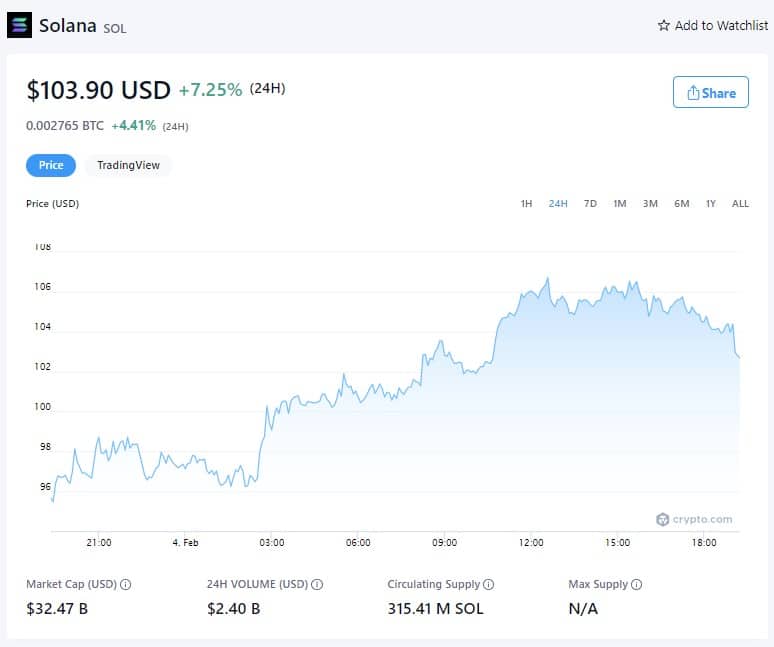
Task: Click the 18:00 x-axis label
Action: [x=704, y=543]
